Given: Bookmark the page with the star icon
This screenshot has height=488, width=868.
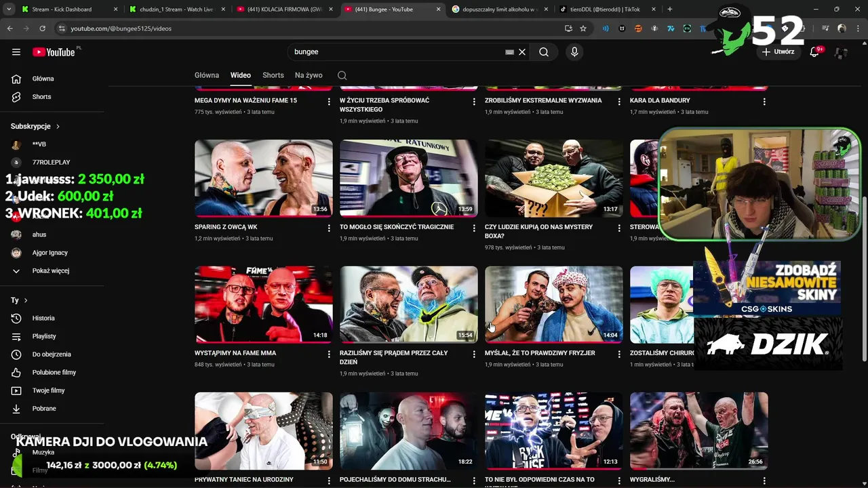Looking at the screenshot, I should click(583, 28).
